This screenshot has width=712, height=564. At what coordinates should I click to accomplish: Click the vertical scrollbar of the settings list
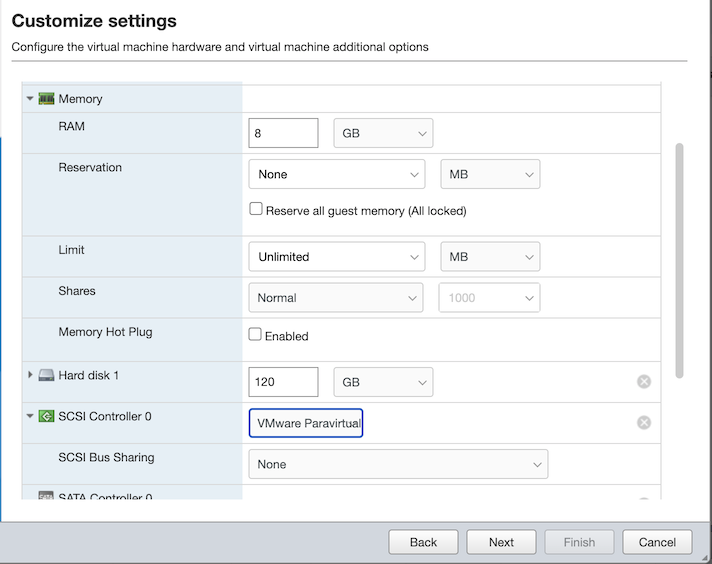coord(680,260)
